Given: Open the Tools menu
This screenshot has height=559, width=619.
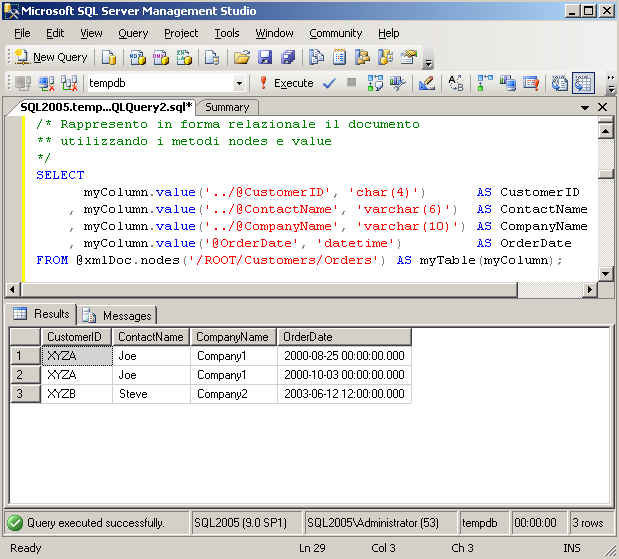Looking at the screenshot, I should (227, 34).
